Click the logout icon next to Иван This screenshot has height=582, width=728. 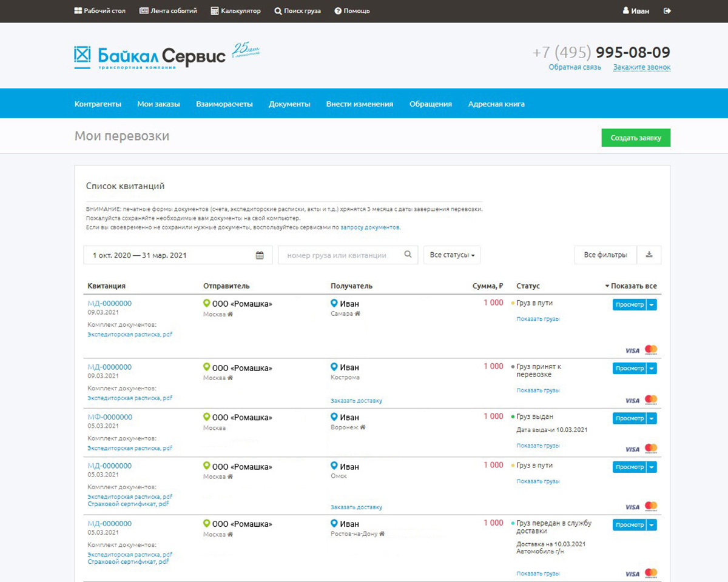(667, 11)
